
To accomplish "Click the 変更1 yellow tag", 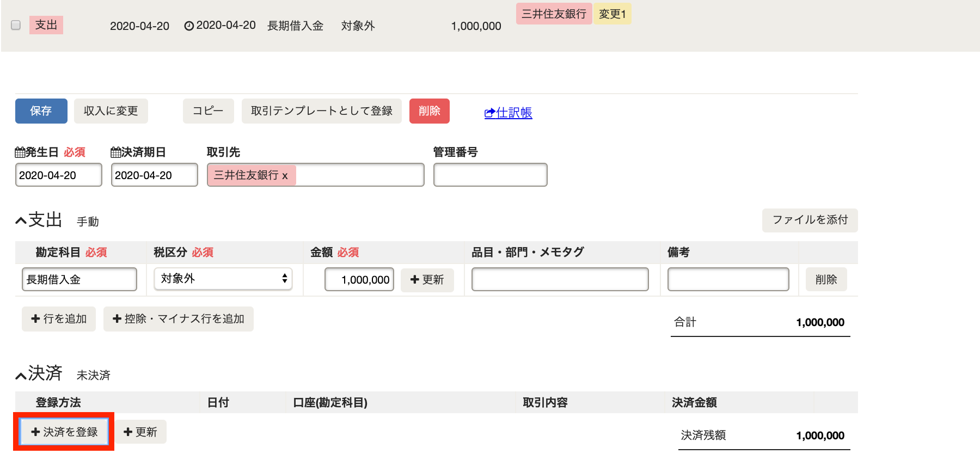I will 612,14.
